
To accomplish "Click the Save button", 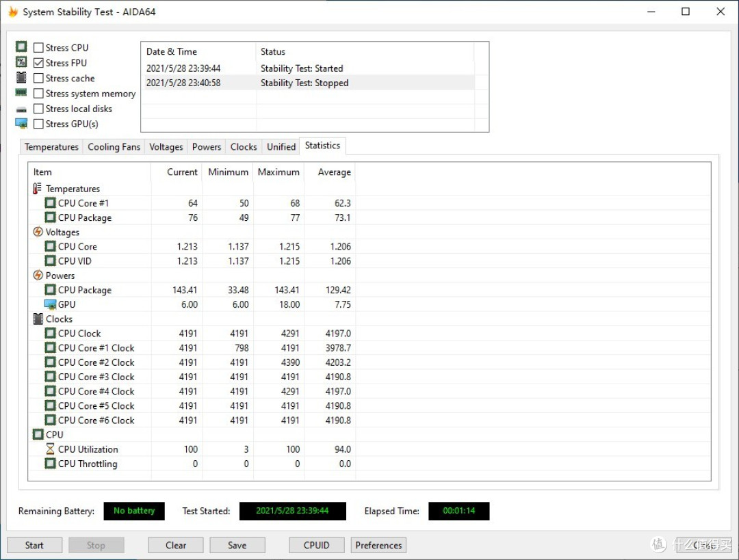I will pyautogui.click(x=237, y=545).
